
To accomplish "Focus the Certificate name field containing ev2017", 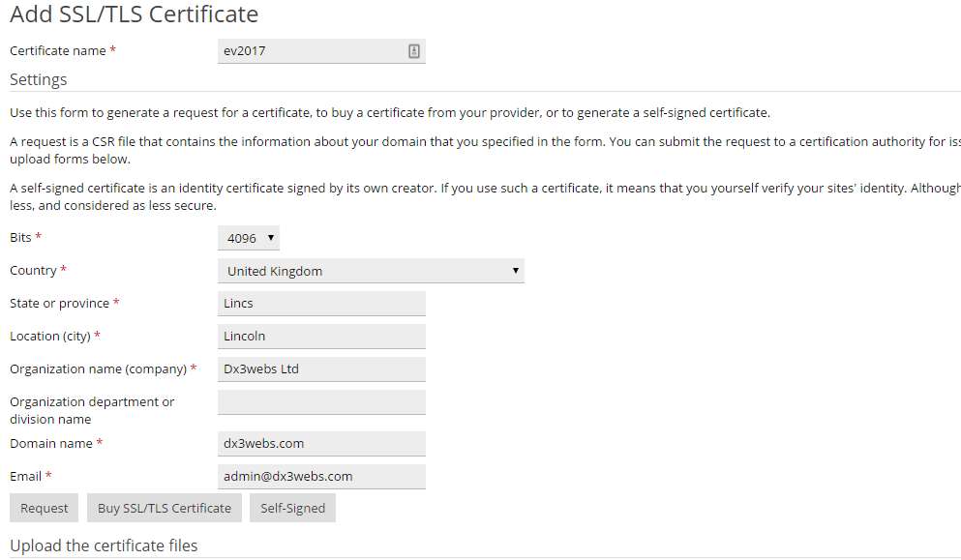I will click(321, 51).
